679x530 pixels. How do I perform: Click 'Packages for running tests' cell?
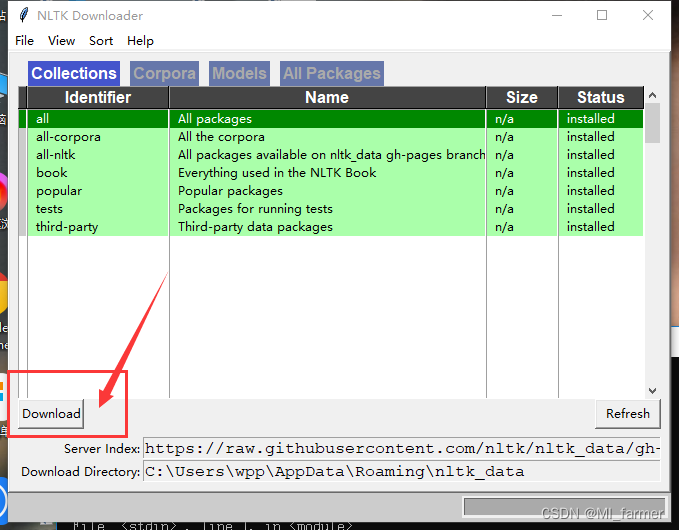pyautogui.click(x=327, y=209)
